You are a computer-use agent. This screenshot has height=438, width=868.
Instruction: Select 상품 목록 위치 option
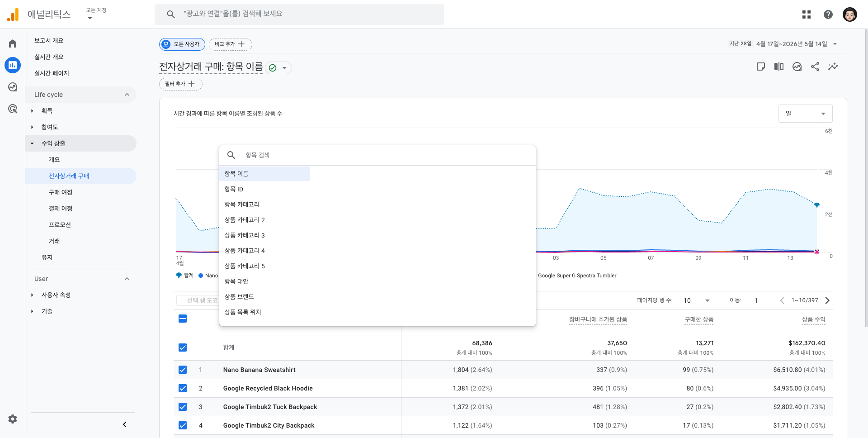tap(264, 312)
